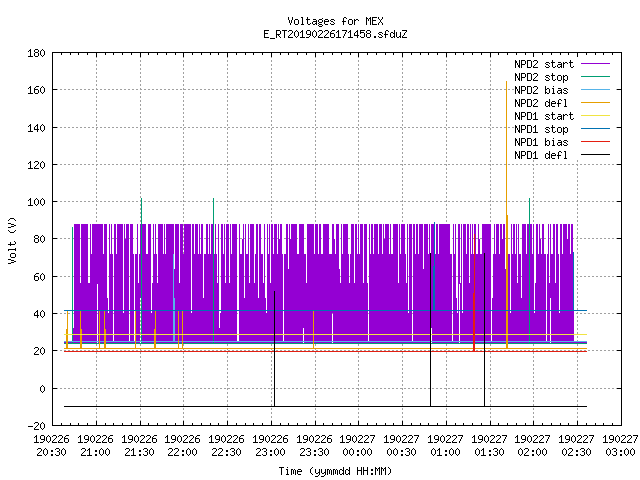This screenshot has height=480, width=640.
Task: Click the 190226 20:30 time tick label
Action: click(51, 446)
